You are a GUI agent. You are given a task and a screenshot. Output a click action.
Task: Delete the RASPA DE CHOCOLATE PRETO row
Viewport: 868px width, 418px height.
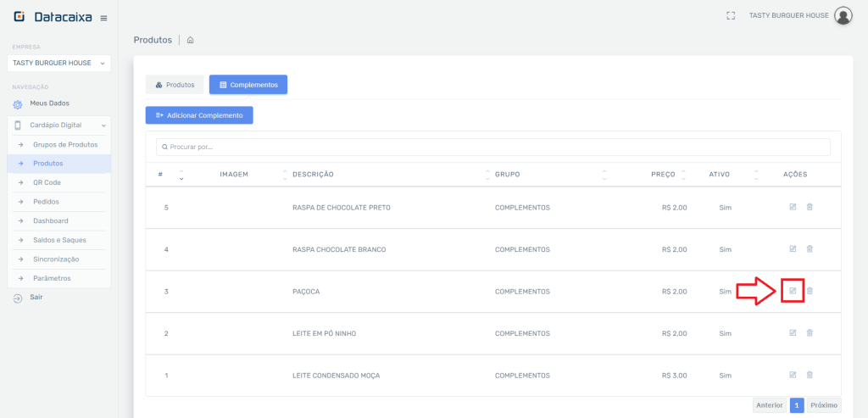point(810,207)
